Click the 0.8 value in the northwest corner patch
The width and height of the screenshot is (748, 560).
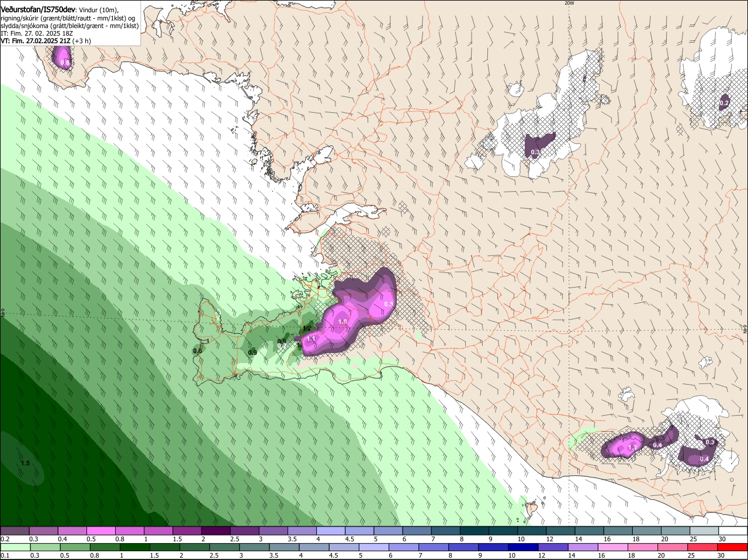[x=65, y=63]
